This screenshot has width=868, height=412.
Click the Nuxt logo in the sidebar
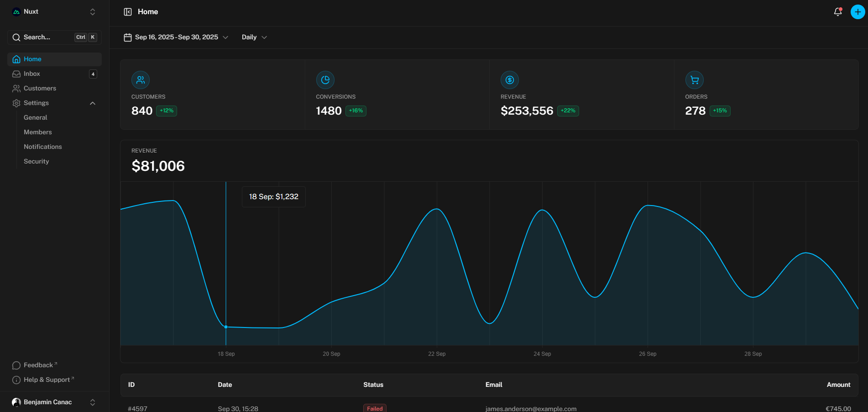[x=17, y=11]
